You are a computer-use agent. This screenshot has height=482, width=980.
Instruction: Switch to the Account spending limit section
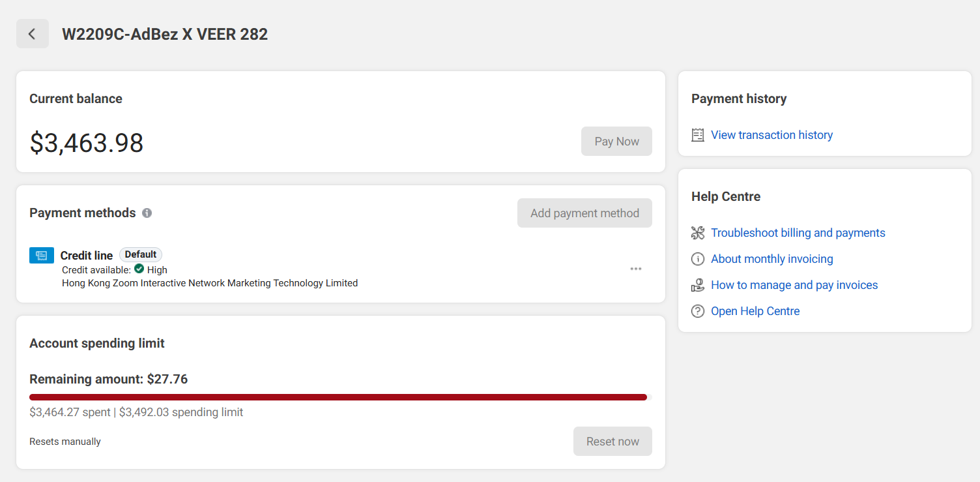click(96, 343)
